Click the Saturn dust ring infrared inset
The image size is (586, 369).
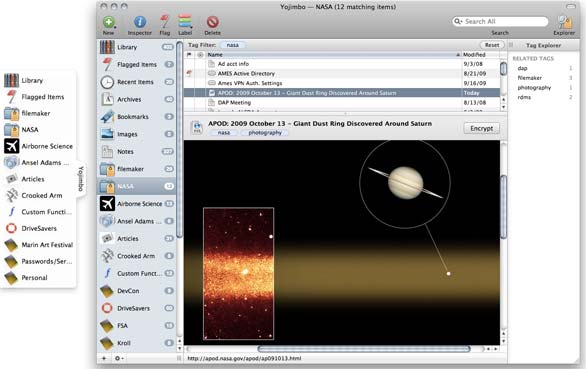238,274
